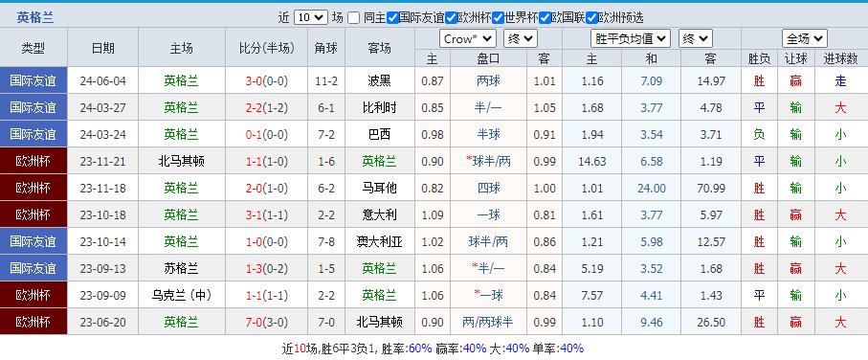
Task: Click the 英格兰 team title at top left
Action: pyautogui.click(x=34, y=18)
